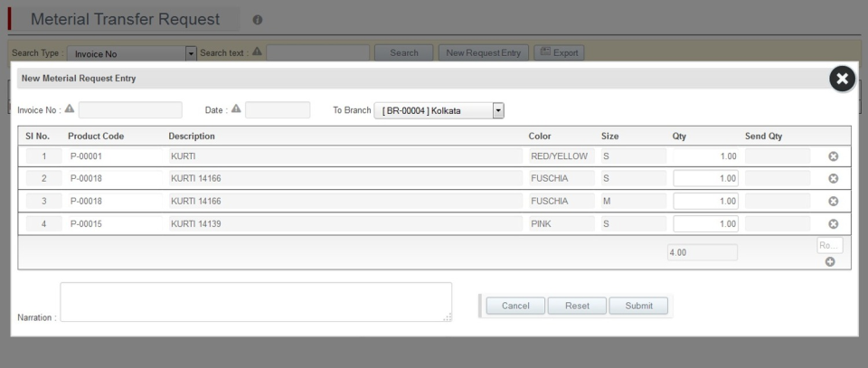Image resolution: width=868 pixels, height=368 pixels.
Task: Click product code P-00018 in row 2
Action: pyautogui.click(x=115, y=178)
